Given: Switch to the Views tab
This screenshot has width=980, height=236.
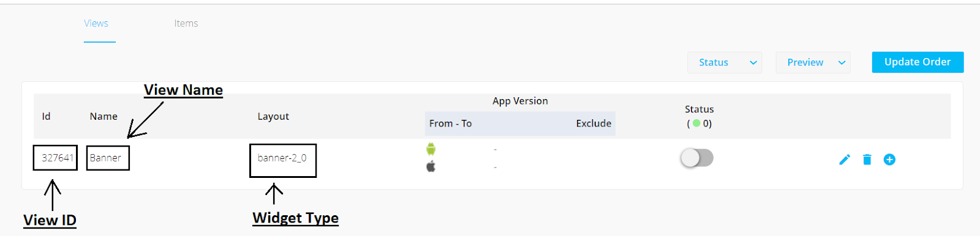Looking at the screenshot, I should pos(96,23).
